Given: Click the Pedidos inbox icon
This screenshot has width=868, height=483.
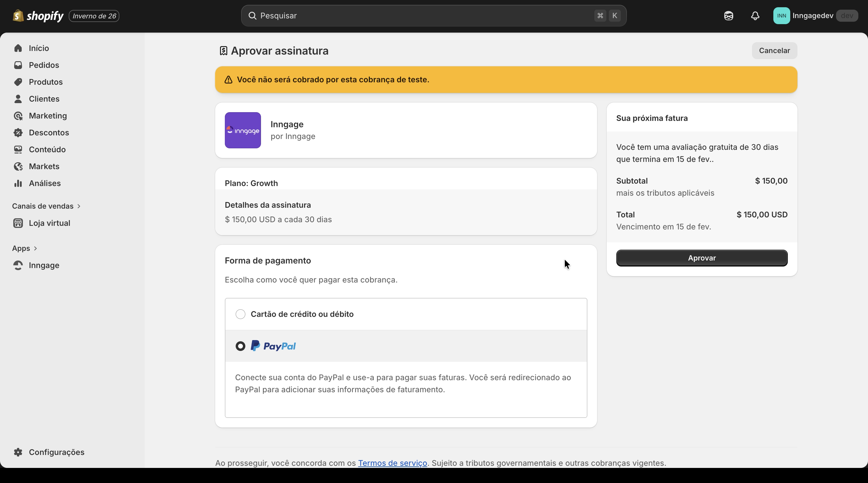Looking at the screenshot, I should point(18,65).
